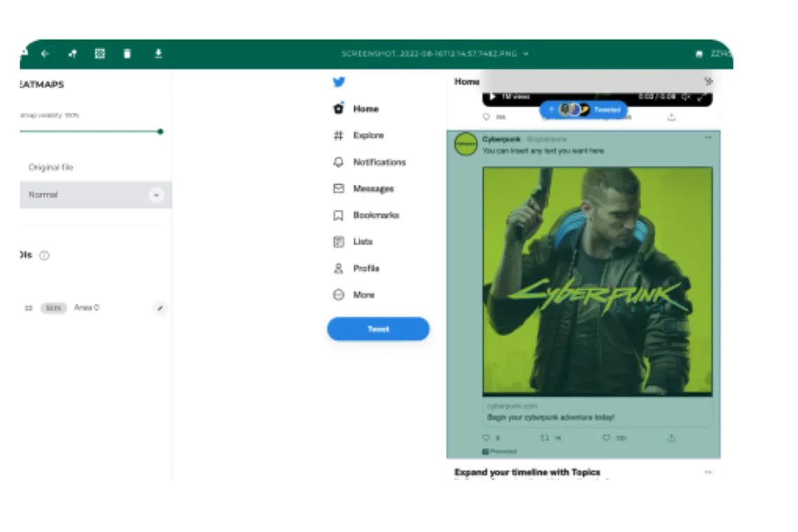Screen dimensions: 798x532
Task: Open Messages in the Twitter sidebar
Action: 363,188
